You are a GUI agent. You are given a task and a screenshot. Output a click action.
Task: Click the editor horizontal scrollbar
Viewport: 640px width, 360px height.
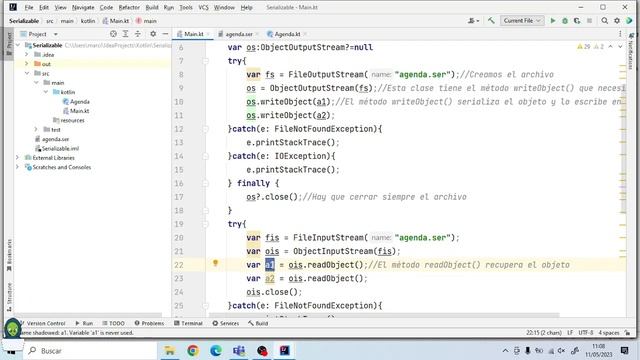(384, 315)
